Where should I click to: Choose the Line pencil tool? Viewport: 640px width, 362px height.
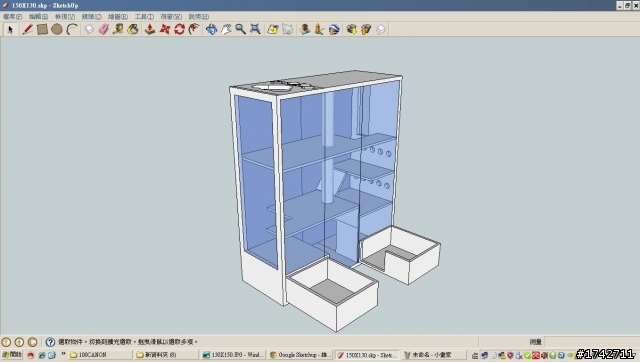click(27, 29)
